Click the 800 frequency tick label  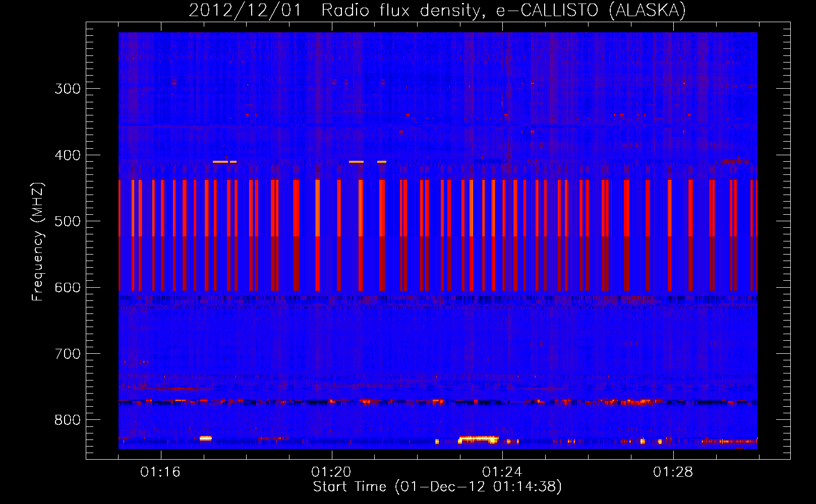point(68,420)
